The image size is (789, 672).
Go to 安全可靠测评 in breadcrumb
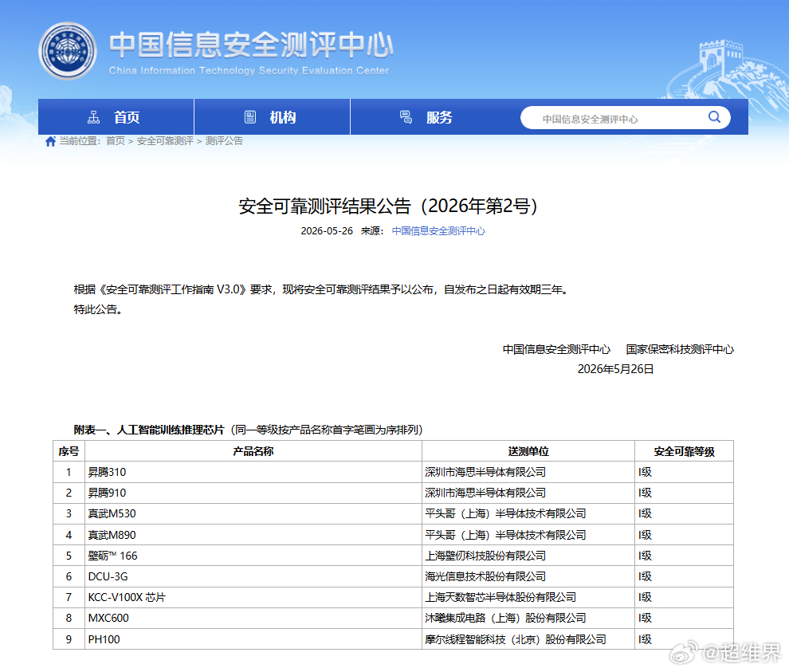(165, 141)
